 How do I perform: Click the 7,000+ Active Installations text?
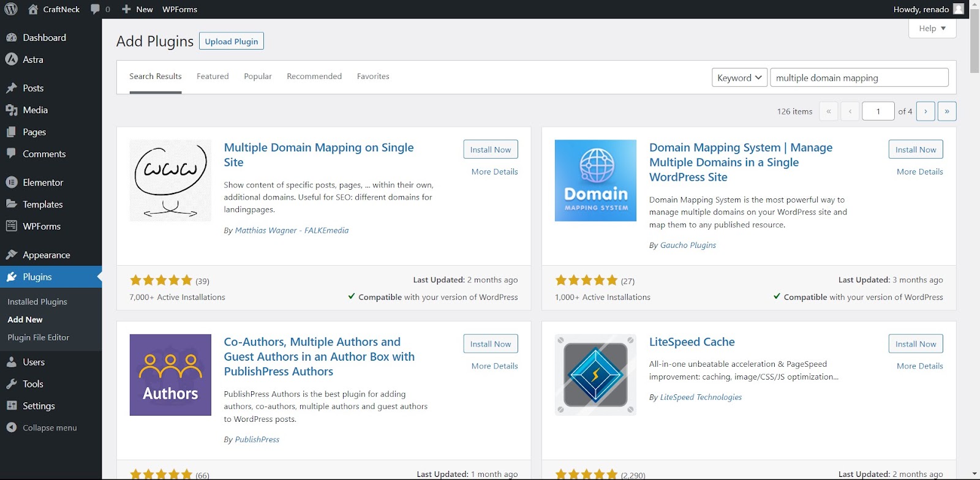coord(178,298)
